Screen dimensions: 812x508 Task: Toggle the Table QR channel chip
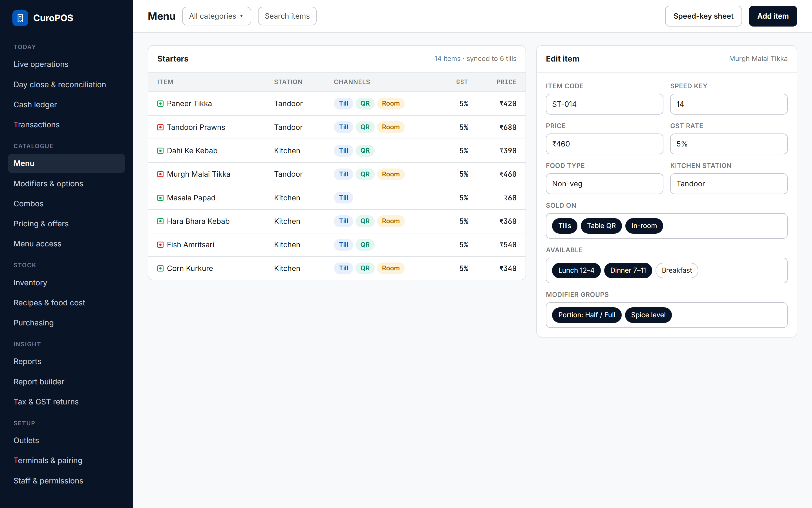click(x=601, y=226)
